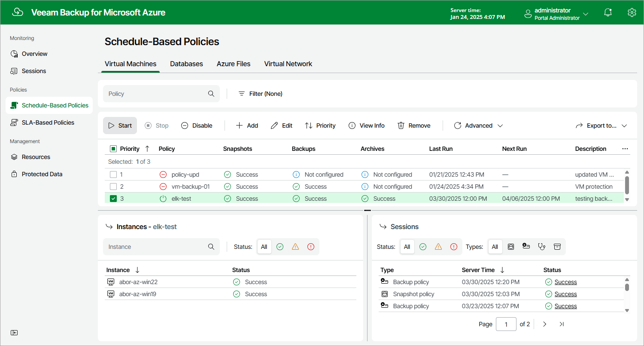Filter sessions by snapshot type icon

(510, 246)
